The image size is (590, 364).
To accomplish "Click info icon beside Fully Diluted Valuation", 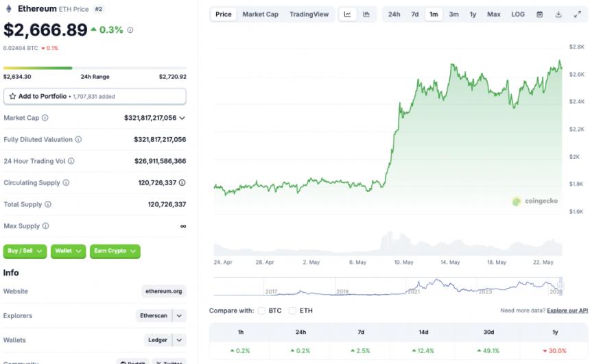I will pos(78,140).
